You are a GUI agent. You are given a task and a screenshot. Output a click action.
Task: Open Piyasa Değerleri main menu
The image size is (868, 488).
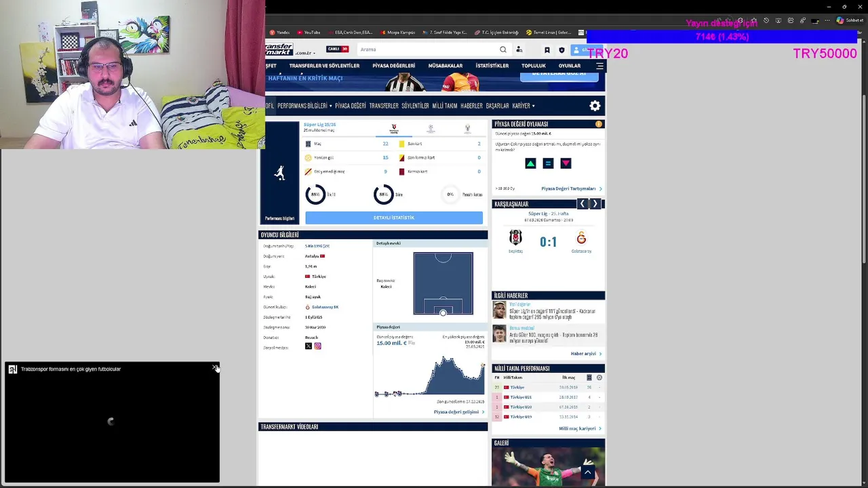click(393, 66)
